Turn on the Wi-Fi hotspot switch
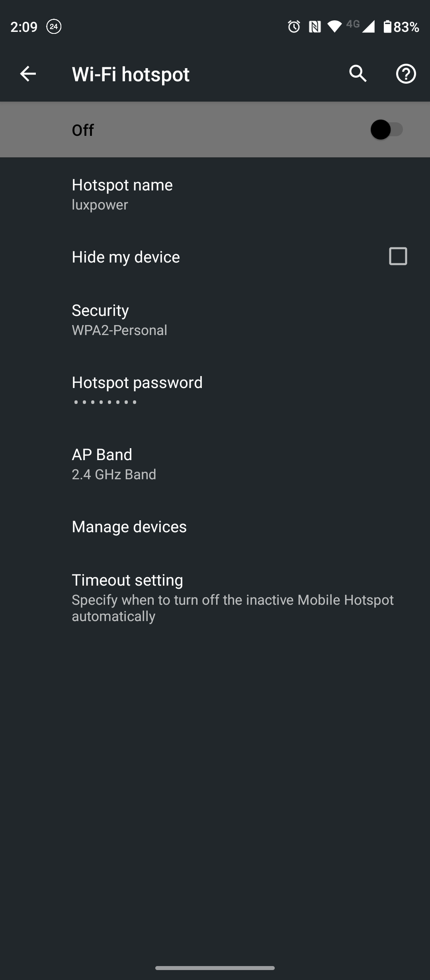This screenshot has height=980, width=430. click(x=387, y=129)
